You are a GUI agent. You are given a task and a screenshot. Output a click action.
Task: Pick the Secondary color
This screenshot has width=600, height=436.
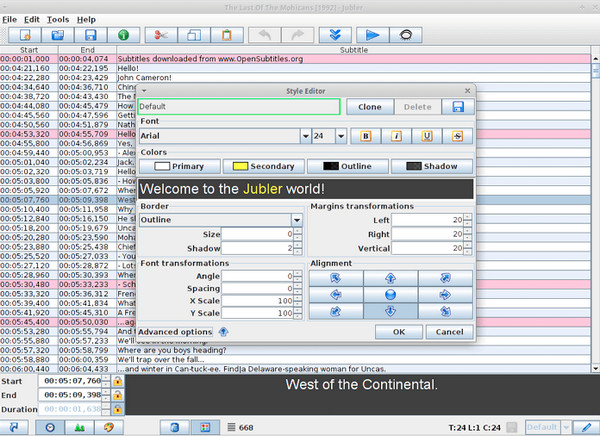[x=264, y=166]
